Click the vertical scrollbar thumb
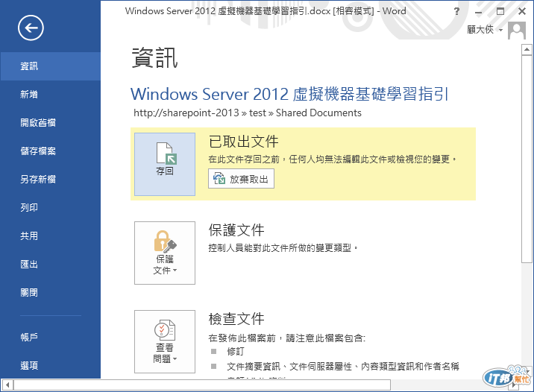Viewport: 534px width, 392px height. pyautogui.click(x=527, y=159)
